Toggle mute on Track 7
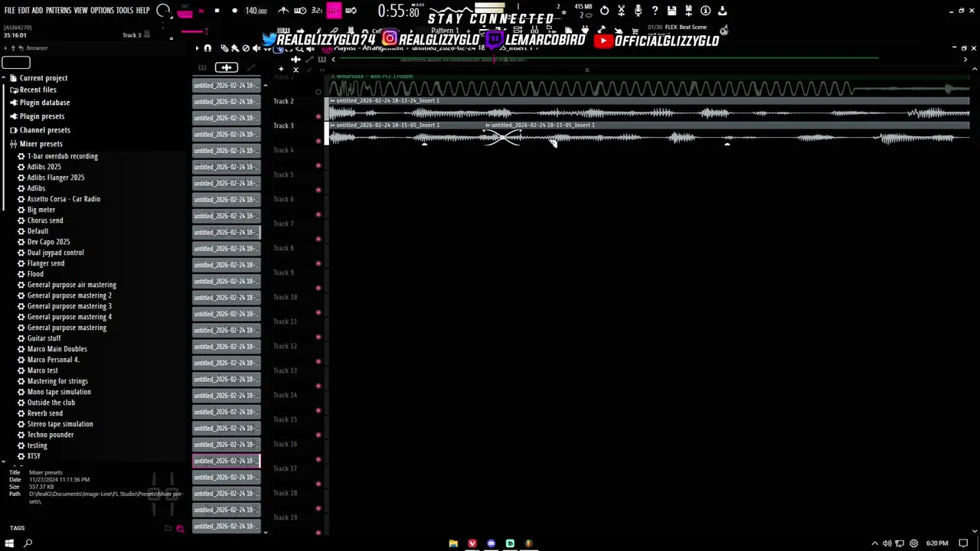Image resolution: width=980 pixels, height=551 pixels. tap(318, 239)
